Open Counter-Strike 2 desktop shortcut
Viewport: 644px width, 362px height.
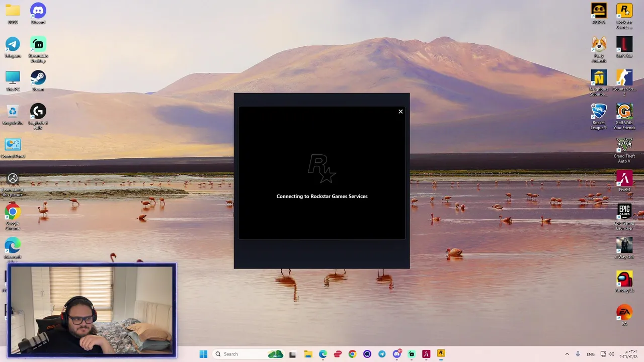coord(624,83)
